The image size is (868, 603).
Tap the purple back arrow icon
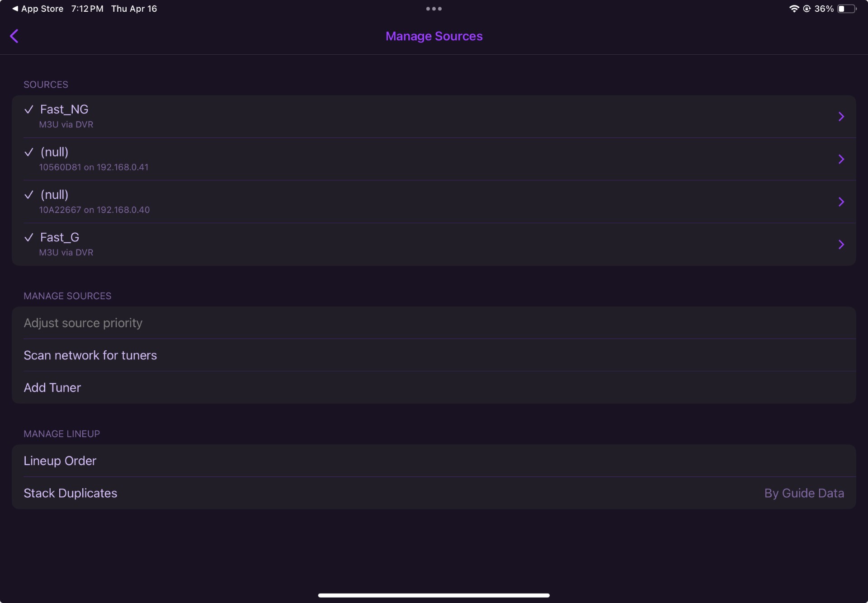tap(14, 36)
